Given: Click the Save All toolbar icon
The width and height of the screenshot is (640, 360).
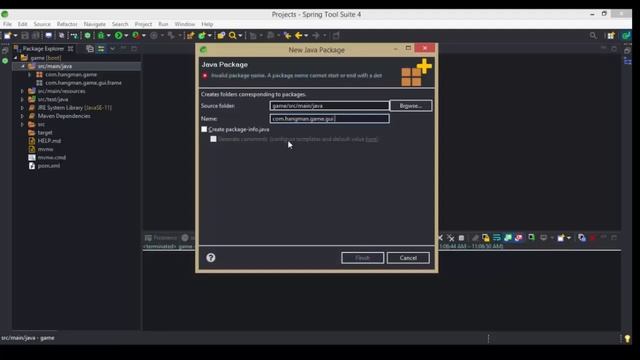Looking at the screenshot, I should pos(36,36).
